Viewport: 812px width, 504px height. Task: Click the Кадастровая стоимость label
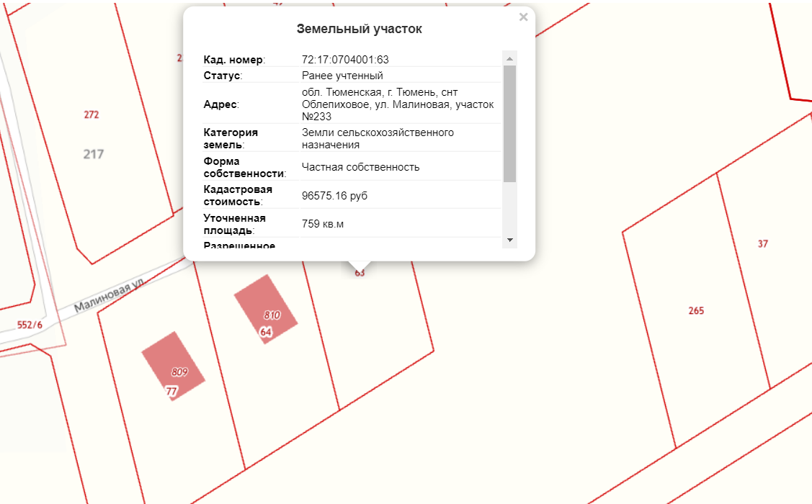[x=238, y=196]
